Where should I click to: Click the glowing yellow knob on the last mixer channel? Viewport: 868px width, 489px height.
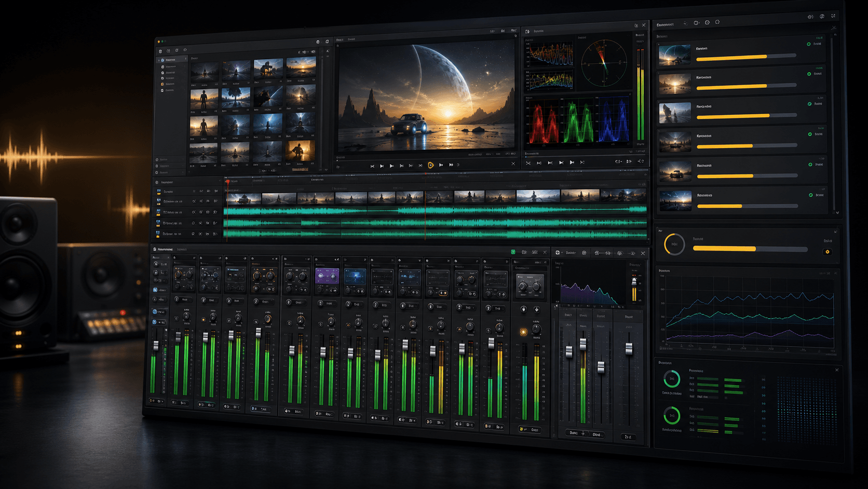tap(523, 332)
